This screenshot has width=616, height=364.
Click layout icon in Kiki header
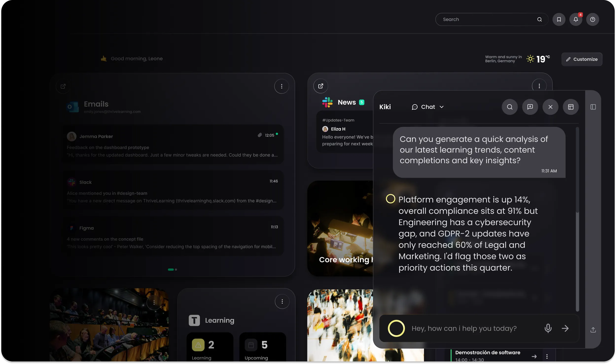(x=571, y=107)
